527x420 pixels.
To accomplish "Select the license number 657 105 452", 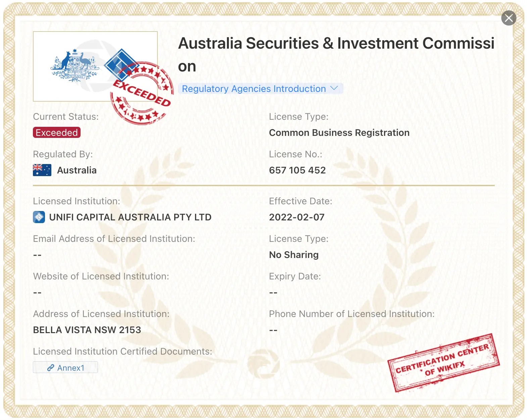I will tap(297, 170).
